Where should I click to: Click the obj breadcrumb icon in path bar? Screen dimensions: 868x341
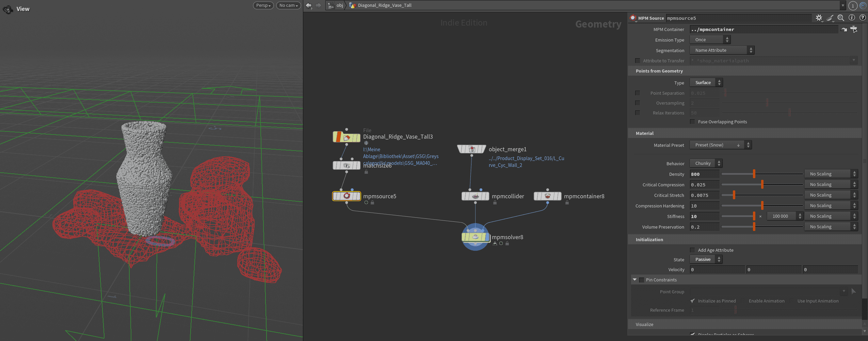point(332,5)
